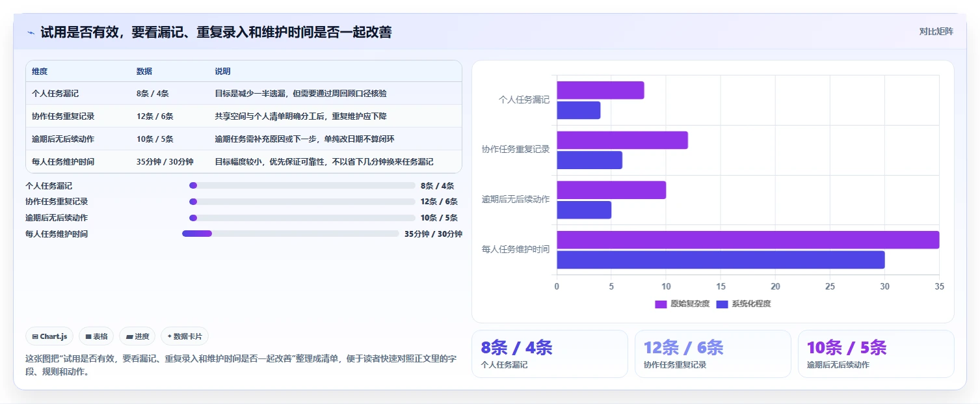Click the 维度 table column header
980x404 pixels.
coord(40,72)
